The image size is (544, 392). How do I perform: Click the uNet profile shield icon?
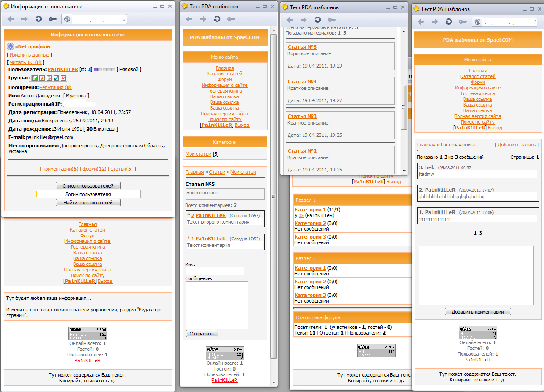coord(11,46)
